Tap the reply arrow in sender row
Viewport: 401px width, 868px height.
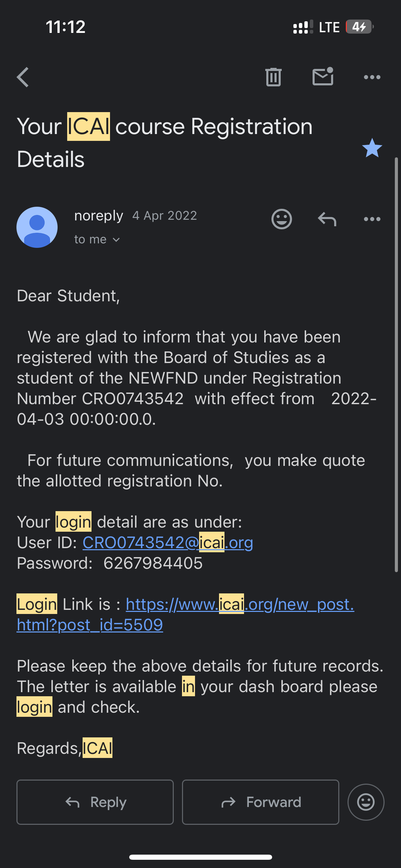click(327, 219)
